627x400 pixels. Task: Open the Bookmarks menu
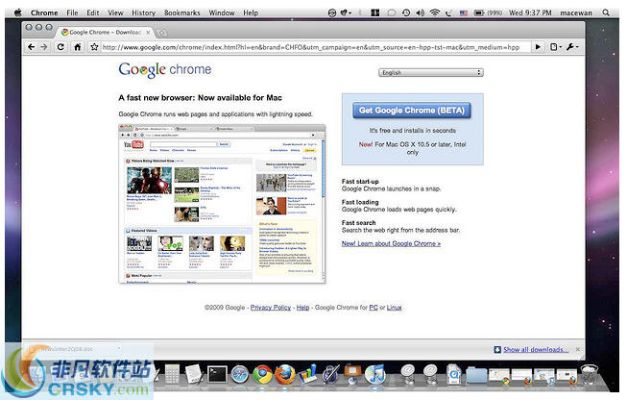[x=182, y=13]
